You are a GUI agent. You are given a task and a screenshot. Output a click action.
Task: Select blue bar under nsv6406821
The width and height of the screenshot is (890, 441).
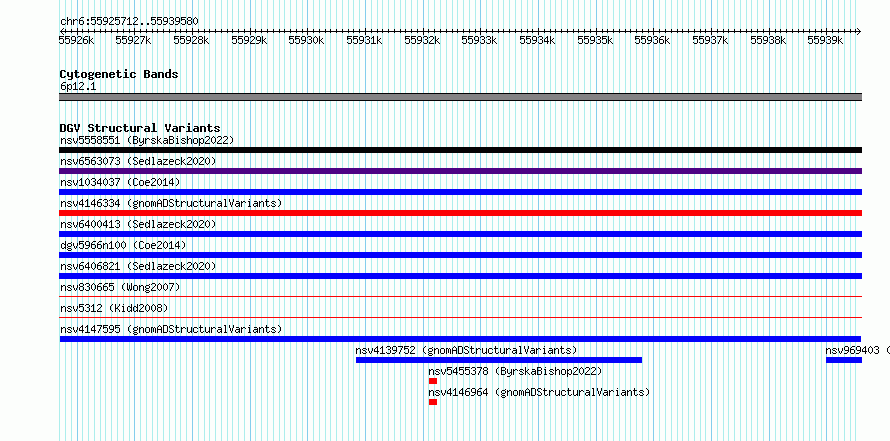[460, 276]
